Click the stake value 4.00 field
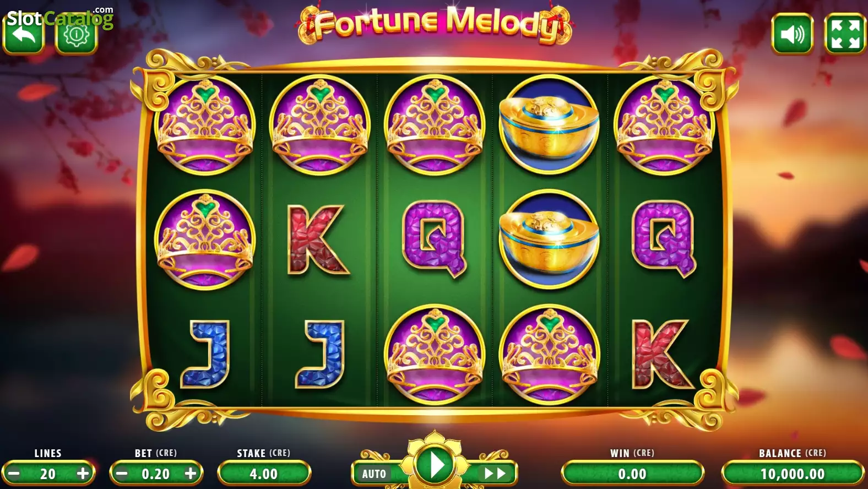The height and width of the screenshot is (489, 868). pyautogui.click(x=264, y=474)
